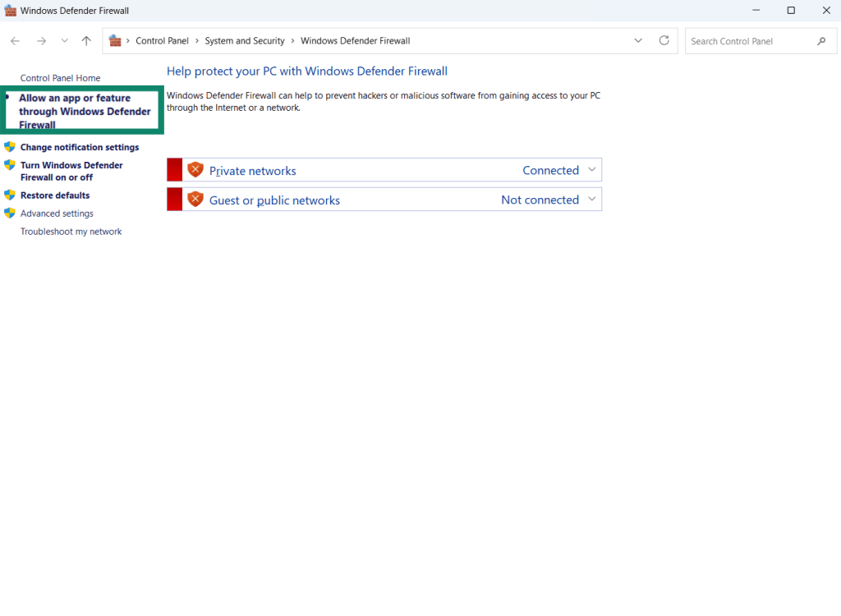Click shield icon beside Restore defaults
Viewport: 841px width, 616px height.
[10, 195]
